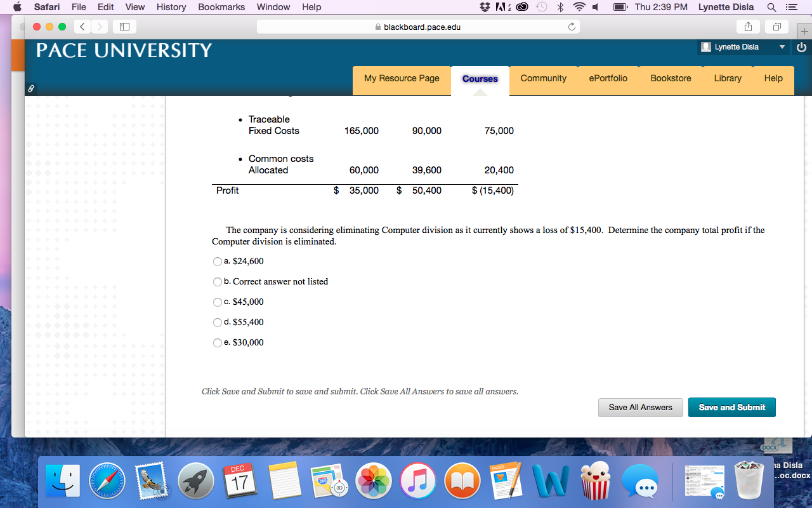Open the View menu

[x=135, y=7]
